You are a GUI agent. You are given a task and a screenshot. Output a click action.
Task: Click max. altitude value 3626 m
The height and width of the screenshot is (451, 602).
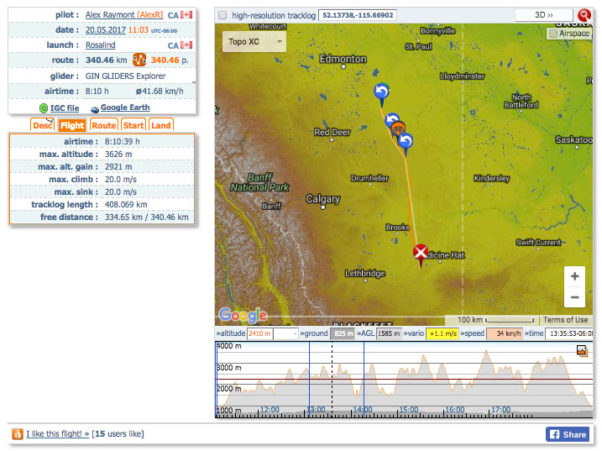(118, 154)
